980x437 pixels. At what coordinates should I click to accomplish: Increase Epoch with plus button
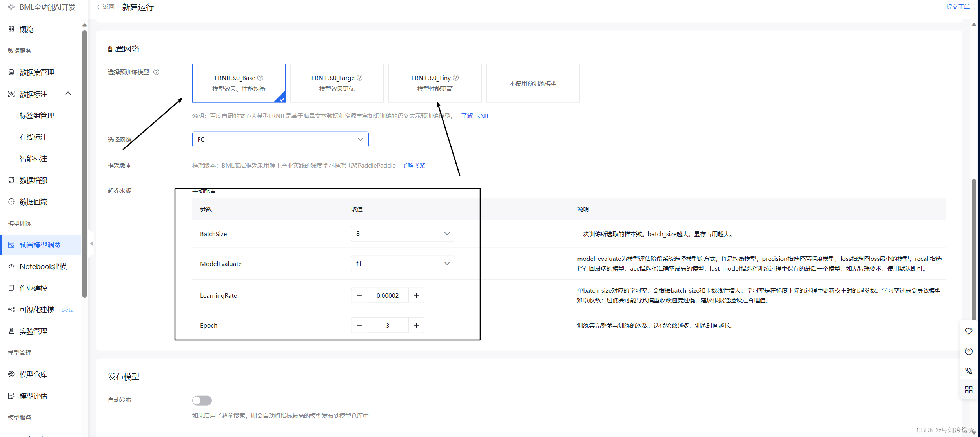416,325
